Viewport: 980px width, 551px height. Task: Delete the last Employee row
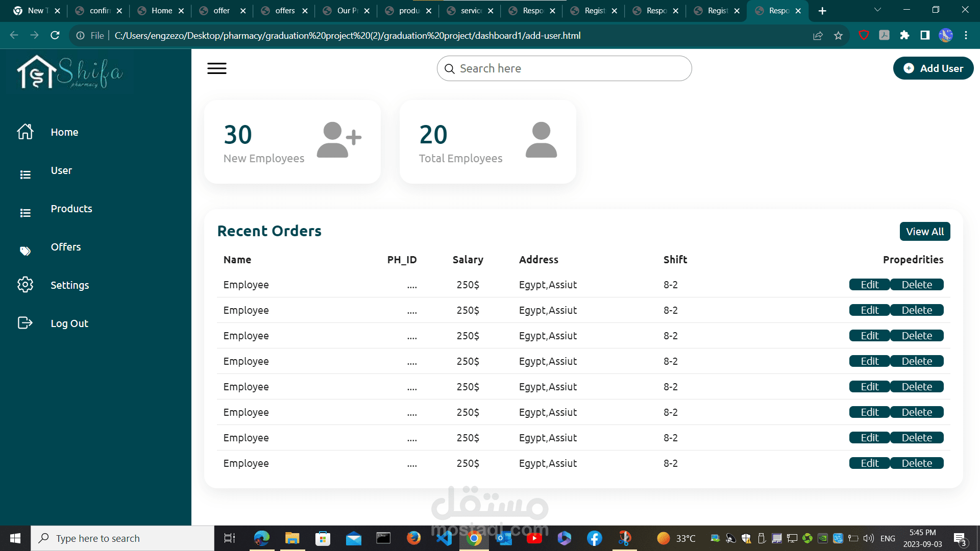pyautogui.click(x=917, y=463)
